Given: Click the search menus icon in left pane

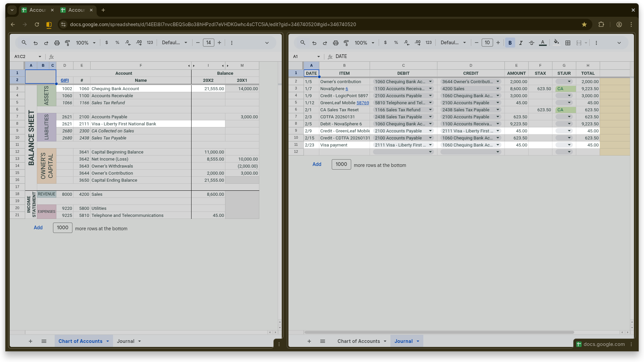Looking at the screenshot, I should (24, 43).
